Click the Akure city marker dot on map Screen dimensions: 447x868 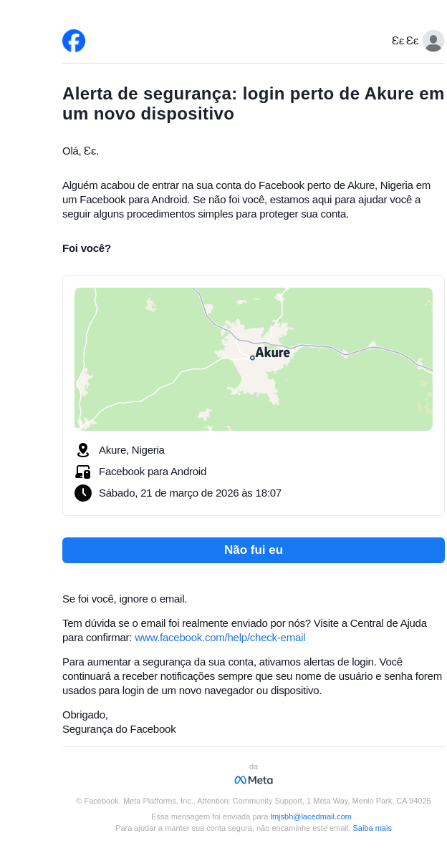(x=252, y=357)
